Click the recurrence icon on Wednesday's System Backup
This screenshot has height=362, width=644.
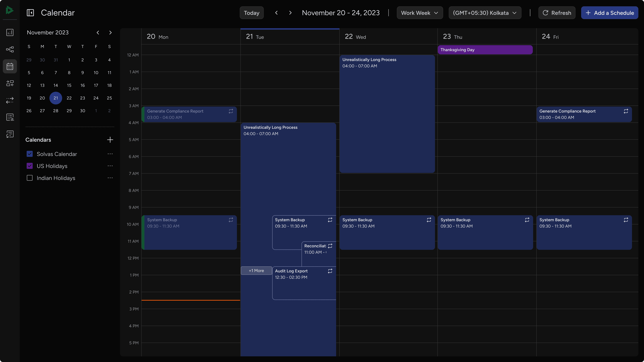click(429, 220)
